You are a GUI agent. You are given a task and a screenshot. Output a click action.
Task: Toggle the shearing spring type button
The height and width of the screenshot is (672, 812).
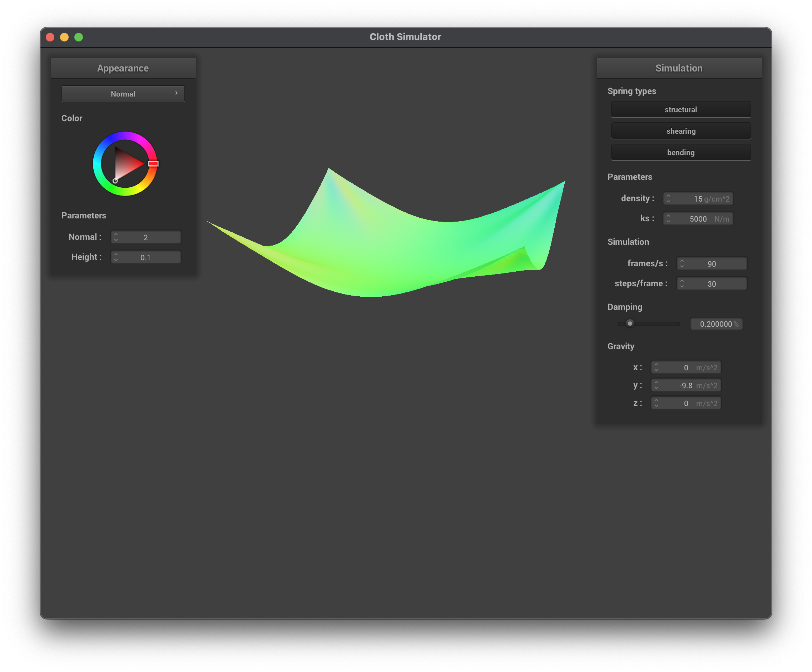(680, 131)
